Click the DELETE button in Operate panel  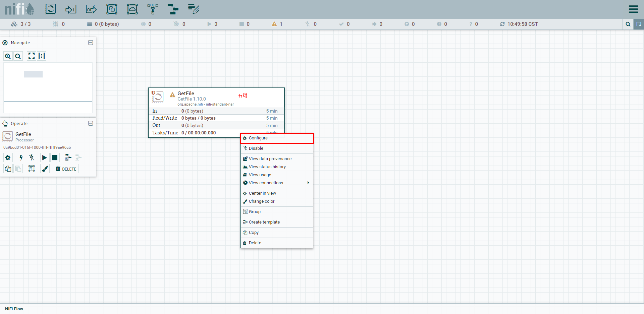pyautogui.click(x=66, y=169)
